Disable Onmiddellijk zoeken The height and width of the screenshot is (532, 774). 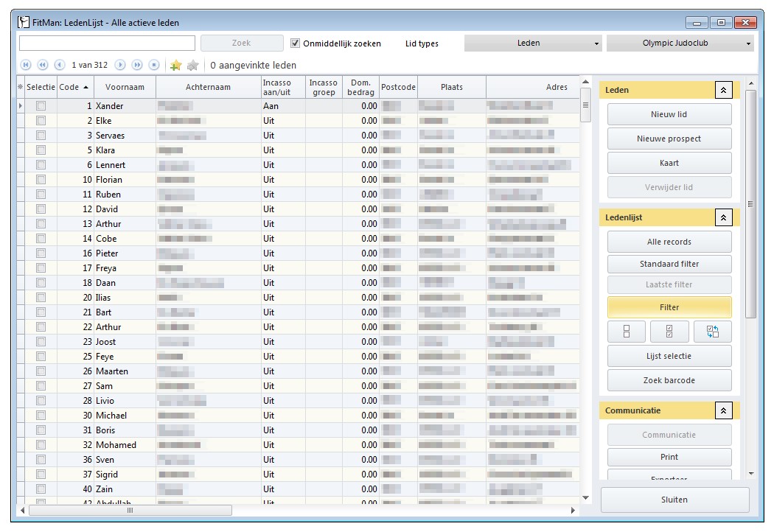tap(295, 43)
